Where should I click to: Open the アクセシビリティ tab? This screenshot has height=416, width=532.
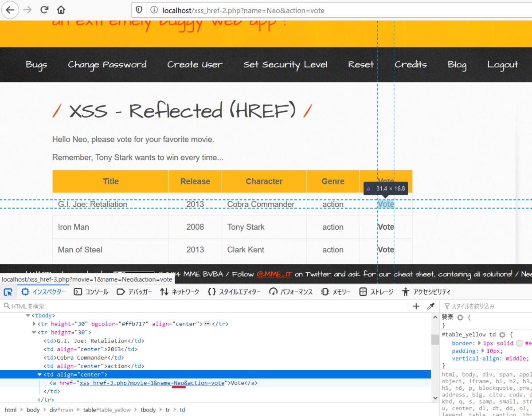click(426, 292)
